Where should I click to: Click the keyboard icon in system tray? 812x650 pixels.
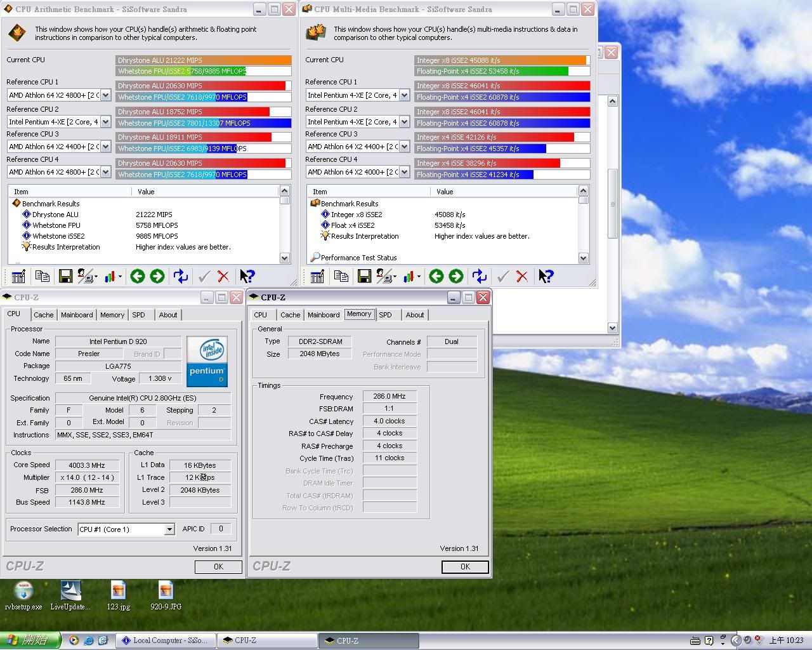pos(695,640)
